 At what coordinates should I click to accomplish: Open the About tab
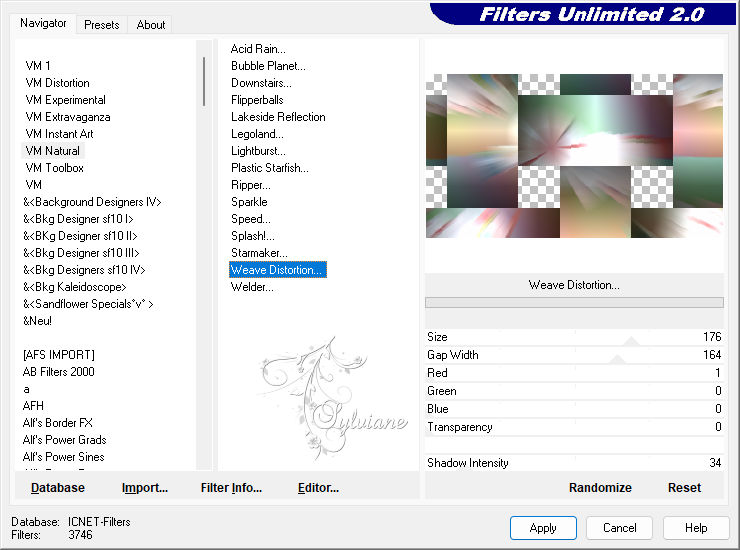(x=151, y=25)
